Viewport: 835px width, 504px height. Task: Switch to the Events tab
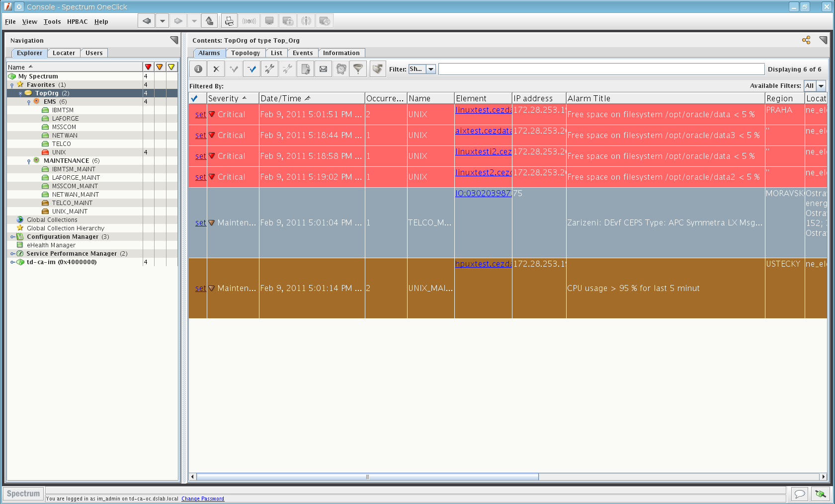pyautogui.click(x=303, y=53)
